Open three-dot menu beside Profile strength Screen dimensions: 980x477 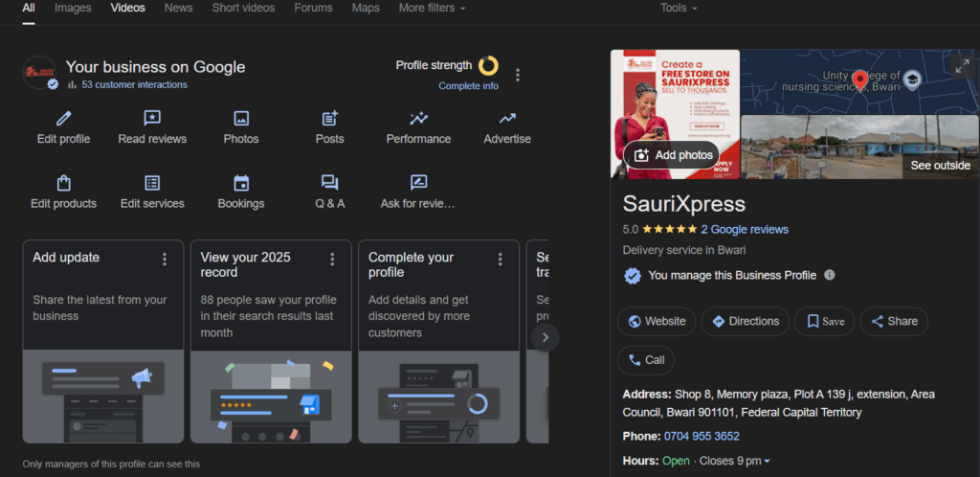coord(518,75)
